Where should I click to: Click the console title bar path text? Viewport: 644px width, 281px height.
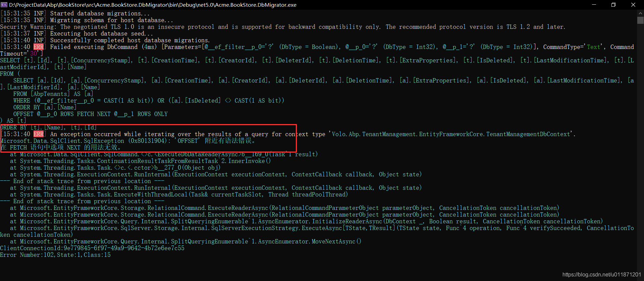tap(153, 5)
